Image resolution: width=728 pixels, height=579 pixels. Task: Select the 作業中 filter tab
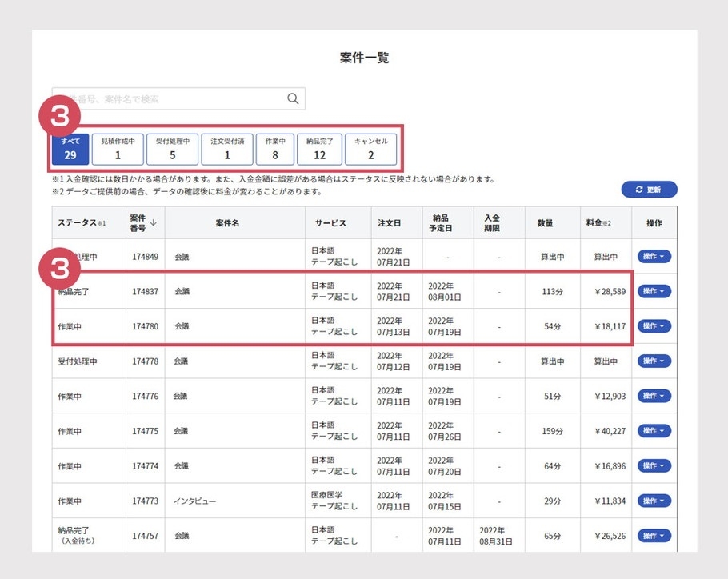coord(275,149)
